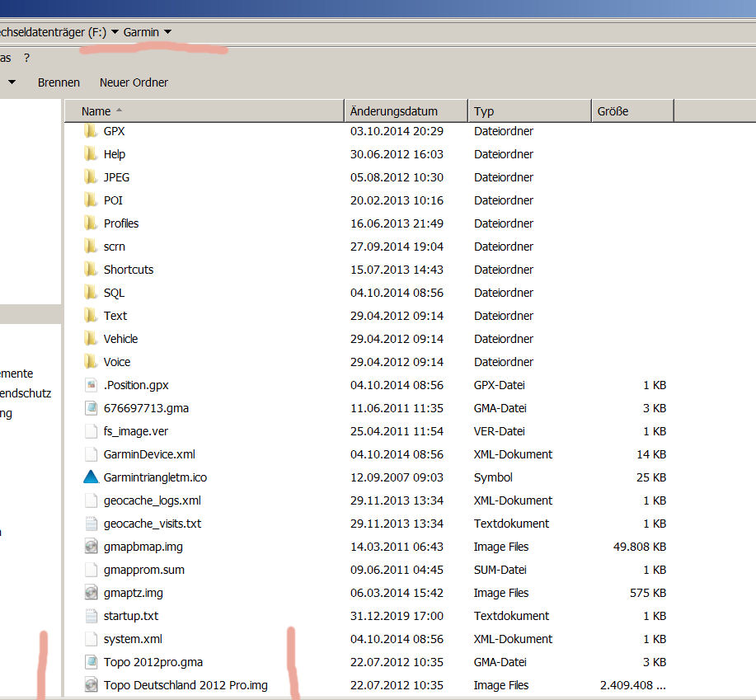
Task: Click the Vehicle folder icon
Action: (90, 339)
